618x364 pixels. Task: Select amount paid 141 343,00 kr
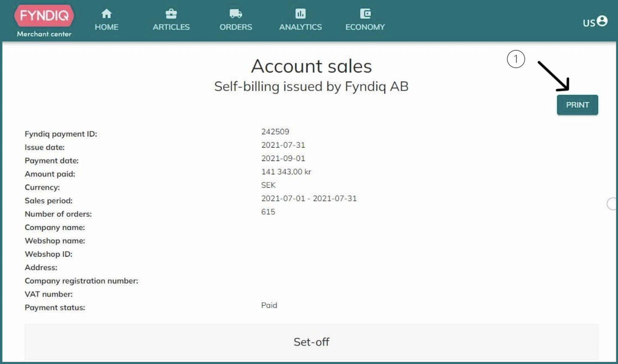[x=286, y=171]
